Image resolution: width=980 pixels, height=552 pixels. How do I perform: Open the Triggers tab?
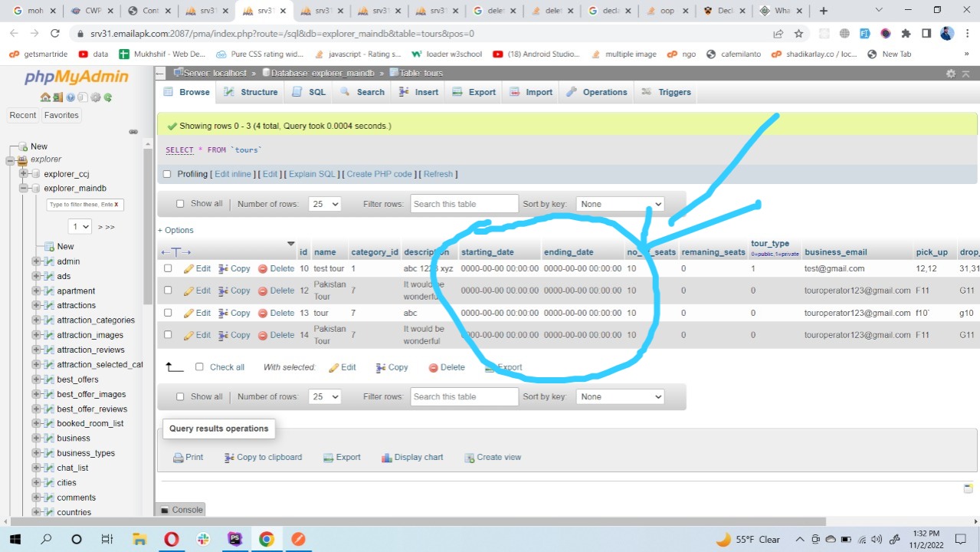point(665,92)
